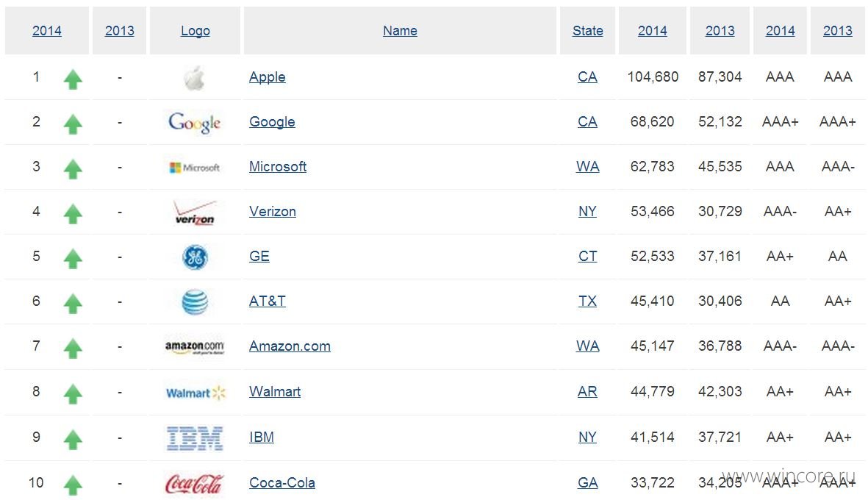
Task: Open the Coca-Cola name link
Action: click(x=281, y=482)
